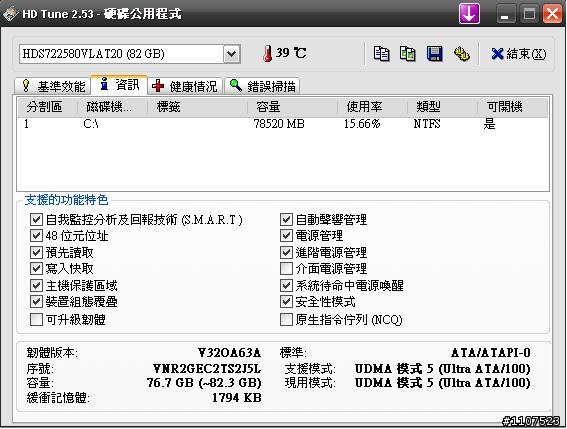The height and width of the screenshot is (429, 567).
Task: Open the HDS722580VLAT20 drive dropdown
Action: coord(231,54)
